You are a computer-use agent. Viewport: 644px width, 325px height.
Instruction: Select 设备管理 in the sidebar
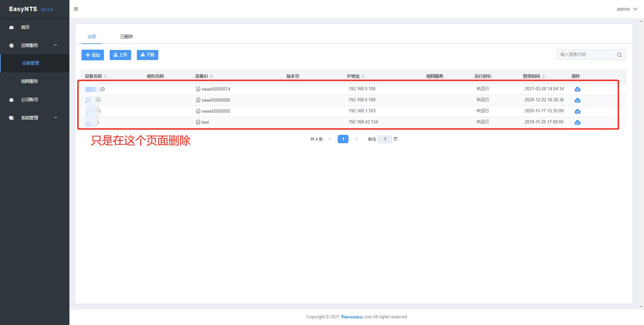(35, 63)
